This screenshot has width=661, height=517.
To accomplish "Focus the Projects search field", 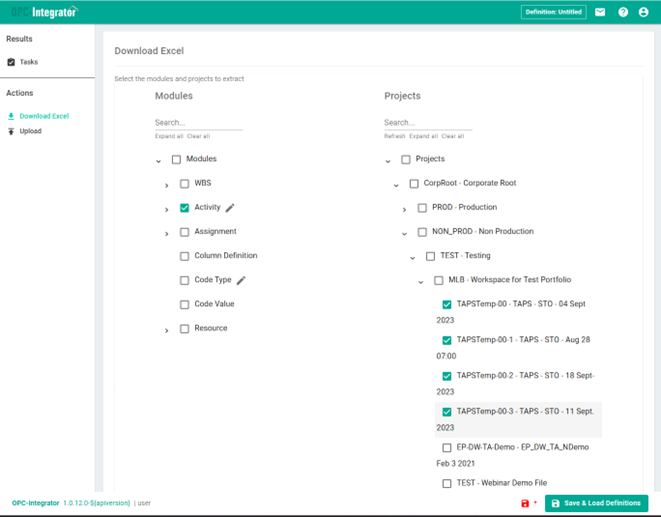I will [x=428, y=123].
